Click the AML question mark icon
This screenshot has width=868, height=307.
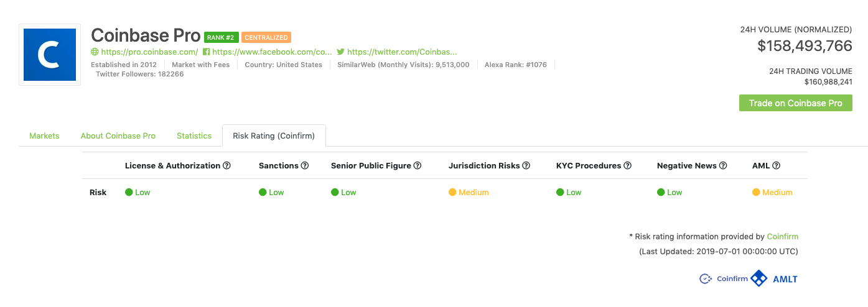(x=777, y=166)
